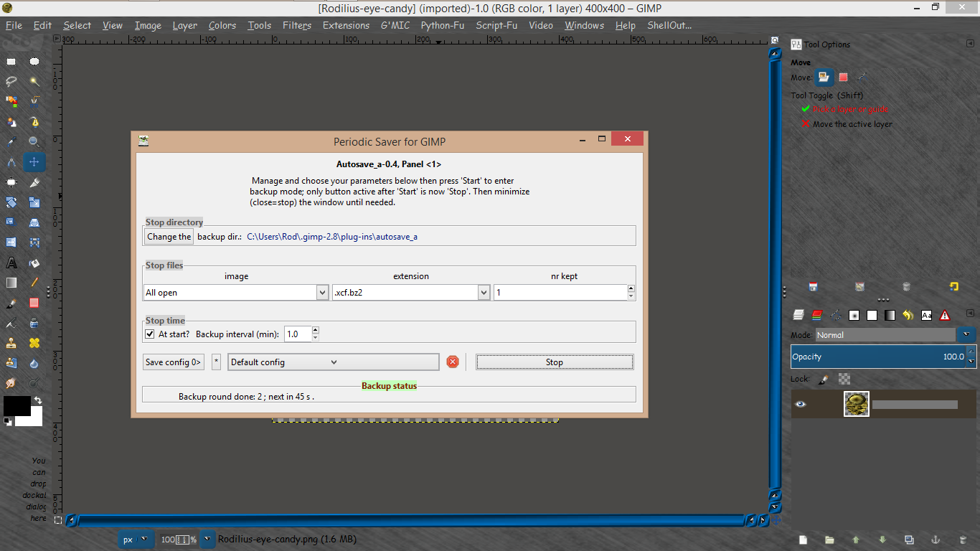Click the 'Save config 0>' button
The height and width of the screenshot is (551, 980).
coord(174,362)
